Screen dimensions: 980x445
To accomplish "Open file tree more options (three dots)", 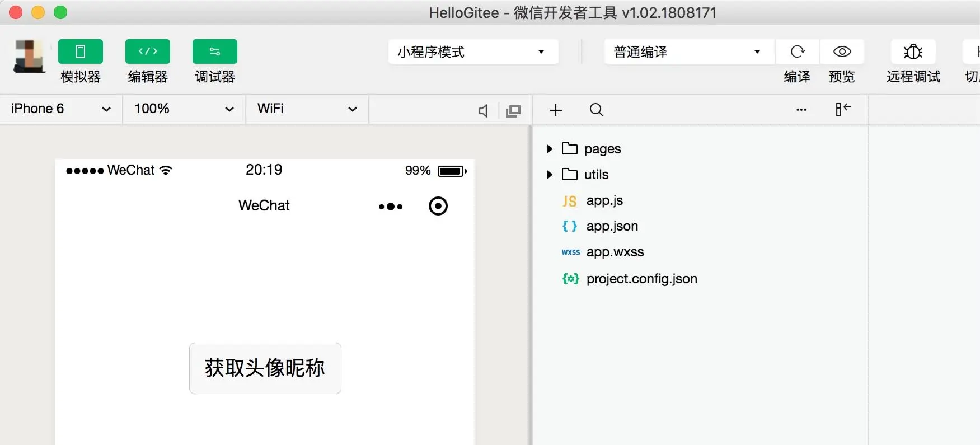I will (801, 110).
